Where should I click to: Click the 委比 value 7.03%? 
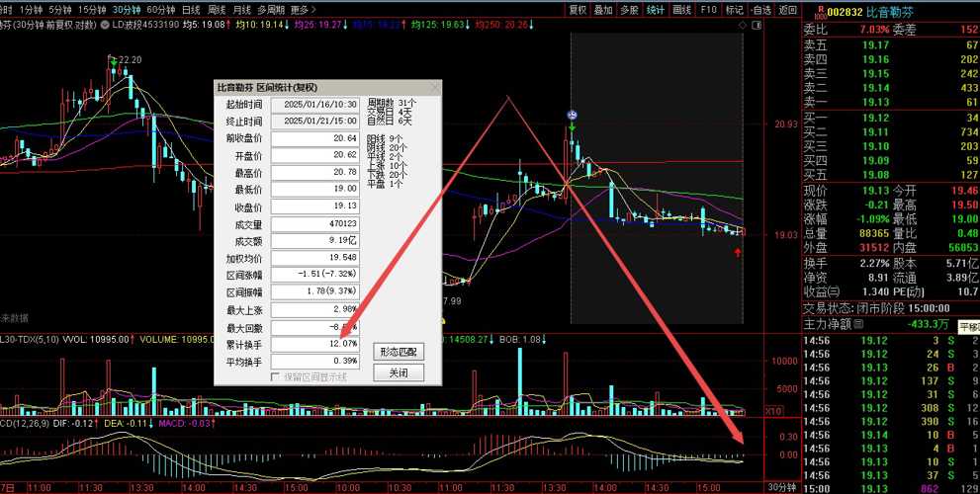tap(875, 30)
